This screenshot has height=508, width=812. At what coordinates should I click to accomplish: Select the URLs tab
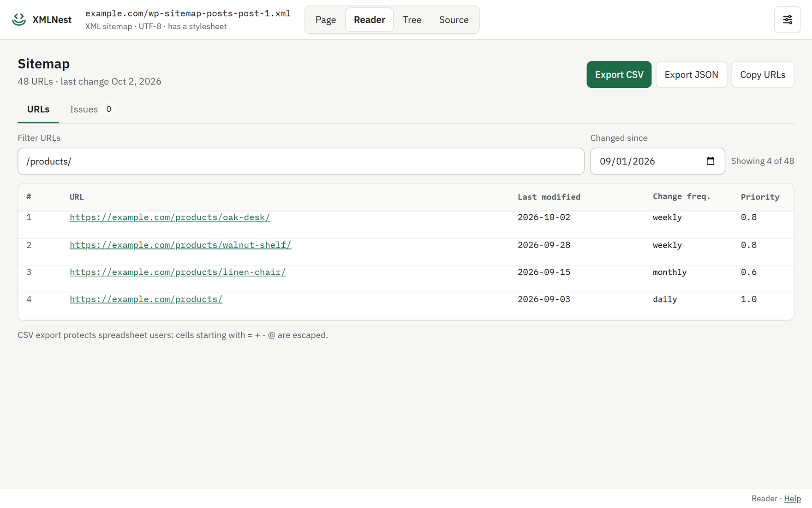click(x=38, y=109)
